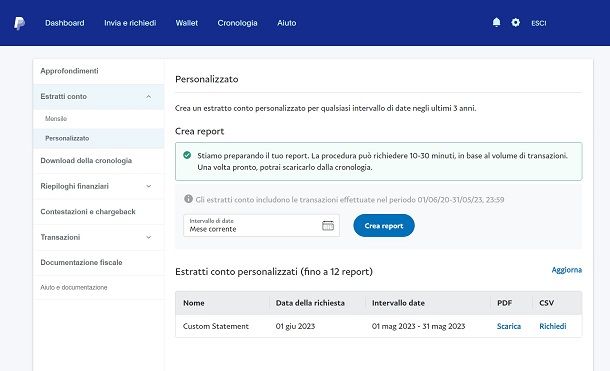Go to Dashboard in top navigation
The width and height of the screenshot is (610, 371).
[x=65, y=23]
